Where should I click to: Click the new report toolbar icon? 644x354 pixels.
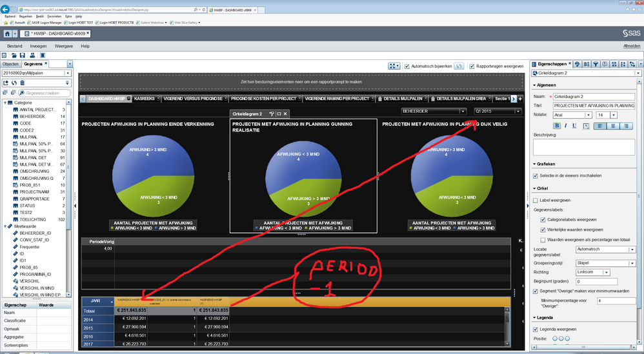click(x=4, y=55)
